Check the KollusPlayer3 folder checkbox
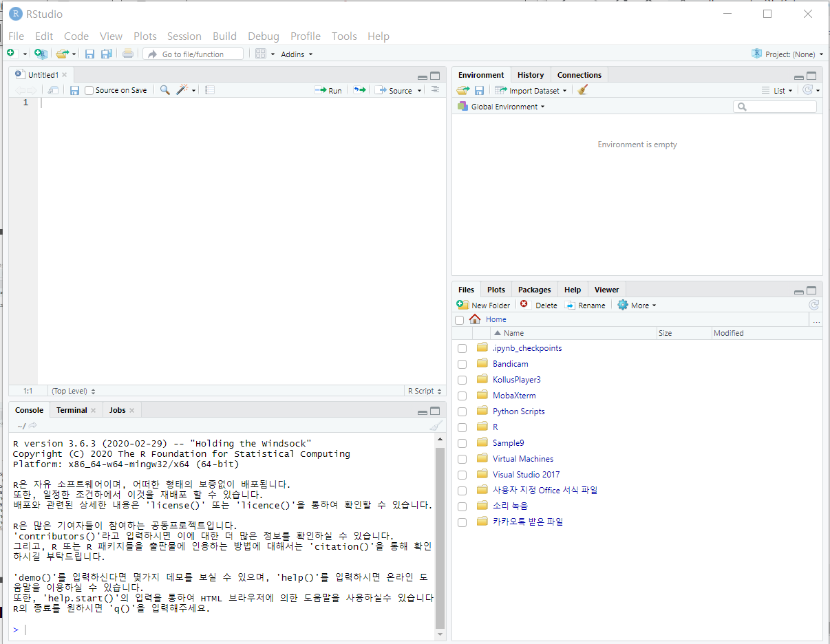Screen dimensions: 830x644 click(x=462, y=380)
